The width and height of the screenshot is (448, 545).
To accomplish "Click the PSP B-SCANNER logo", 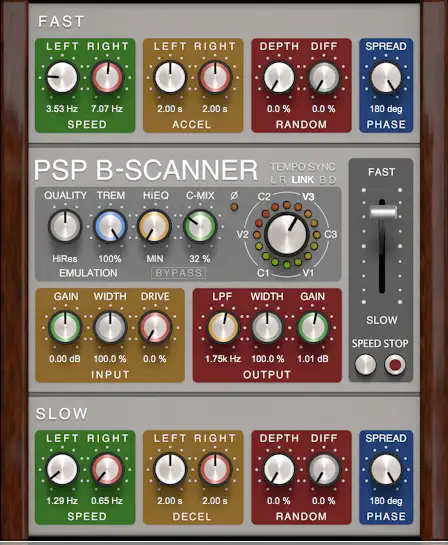I will 146,170.
